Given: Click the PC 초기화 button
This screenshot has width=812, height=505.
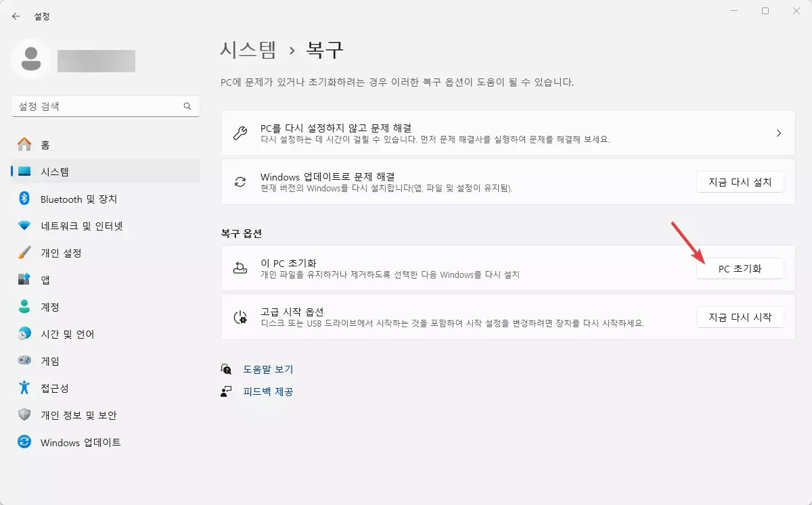Looking at the screenshot, I should pos(740,268).
